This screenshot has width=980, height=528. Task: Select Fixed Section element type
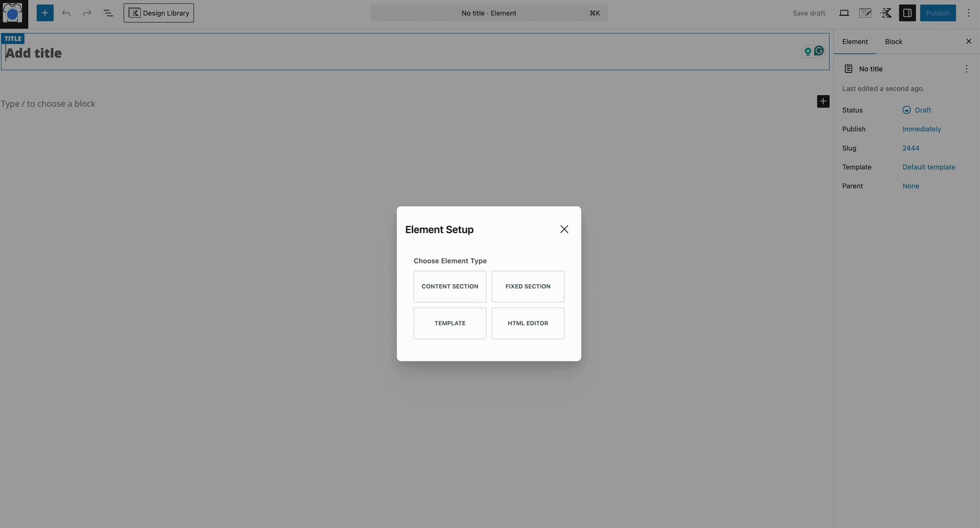point(527,286)
